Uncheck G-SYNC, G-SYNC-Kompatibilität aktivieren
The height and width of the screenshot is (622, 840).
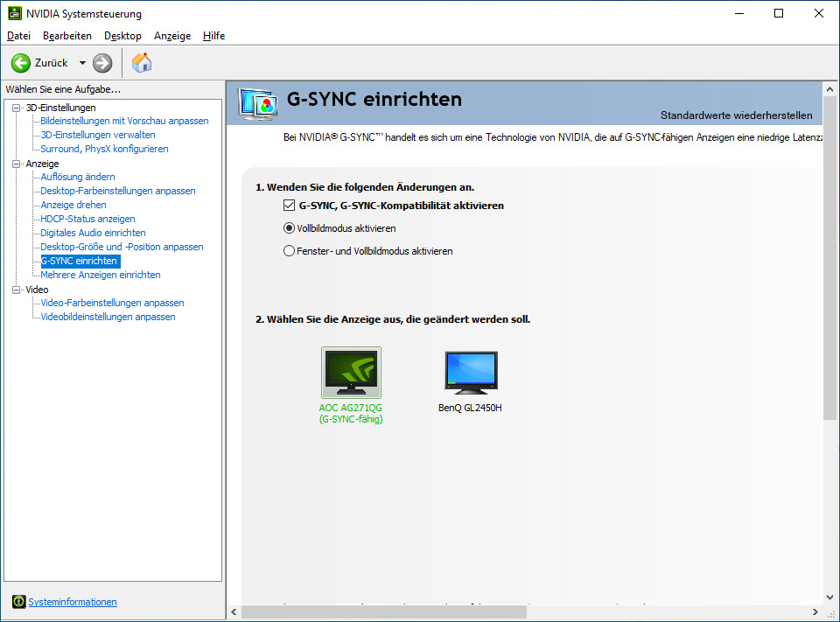click(x=288, y=205)
